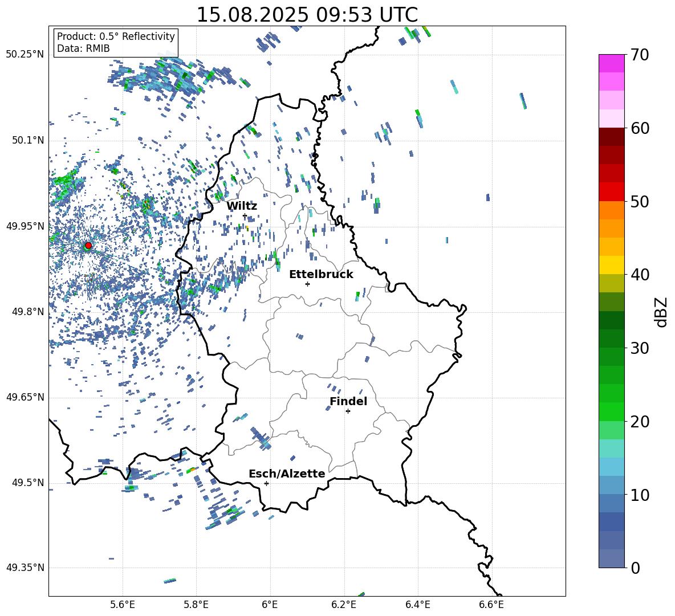Click the Wiltz station cross marker
The width and height of the screenshot is (675, 616).
(245, 215)
